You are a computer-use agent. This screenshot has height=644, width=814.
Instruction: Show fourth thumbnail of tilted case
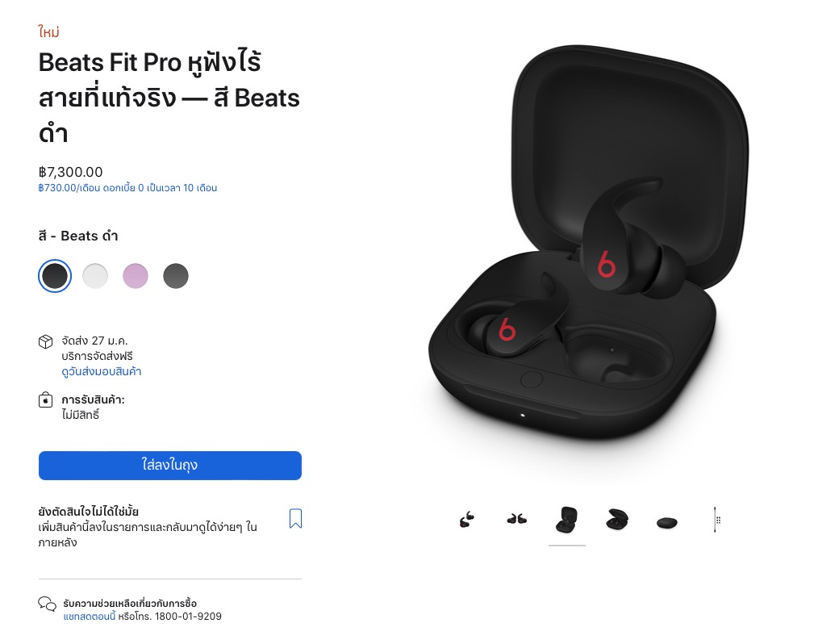(x=616, y=520)
